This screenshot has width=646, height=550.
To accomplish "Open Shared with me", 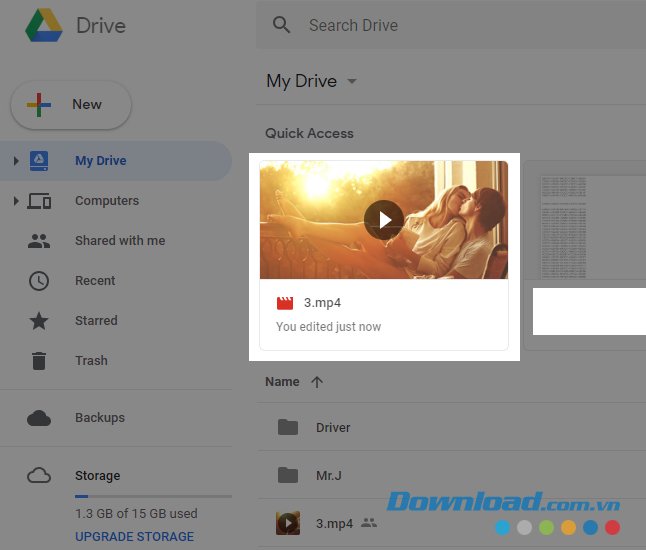I will [x=120, y=241].
